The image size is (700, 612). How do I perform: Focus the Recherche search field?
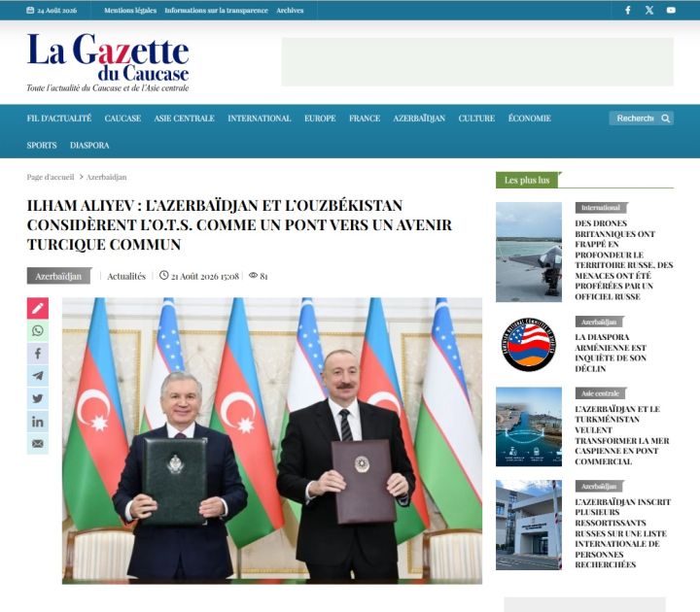coord(635,119)
